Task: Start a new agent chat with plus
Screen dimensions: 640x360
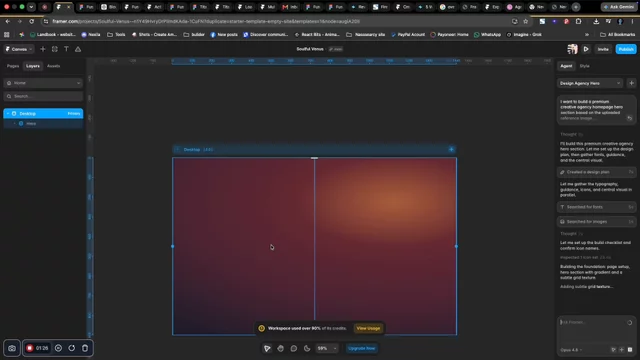Action: point(631,83)
